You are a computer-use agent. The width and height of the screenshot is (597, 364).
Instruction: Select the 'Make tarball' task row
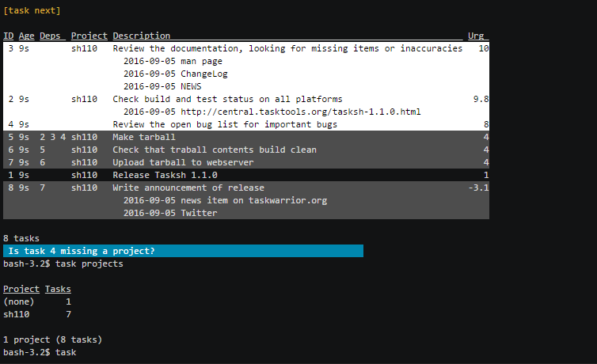(144, 137)
